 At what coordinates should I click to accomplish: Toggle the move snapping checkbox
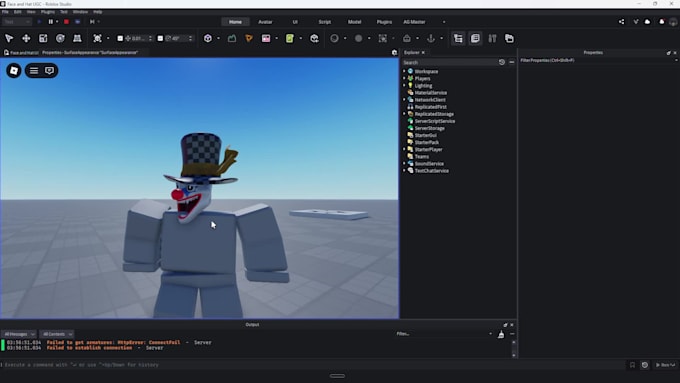pos(120,39)
